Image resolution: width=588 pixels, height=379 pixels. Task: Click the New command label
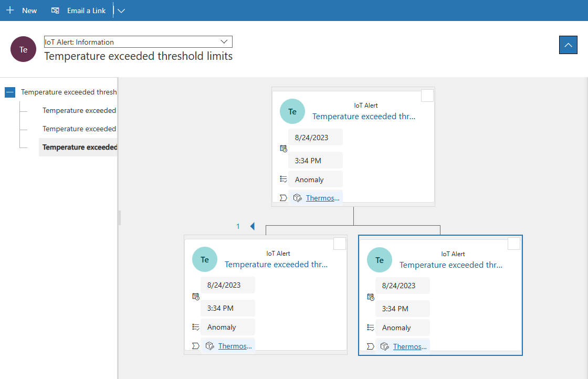pos(29,11)
